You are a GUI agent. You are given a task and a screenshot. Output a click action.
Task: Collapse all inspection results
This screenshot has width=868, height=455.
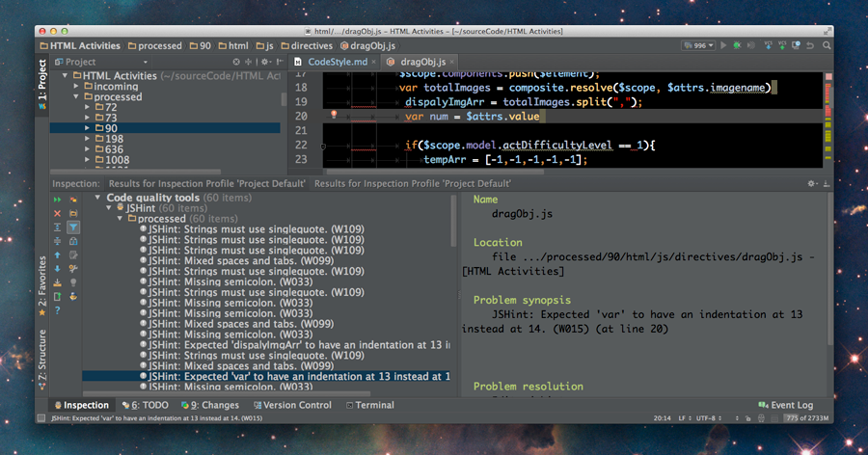57,241
